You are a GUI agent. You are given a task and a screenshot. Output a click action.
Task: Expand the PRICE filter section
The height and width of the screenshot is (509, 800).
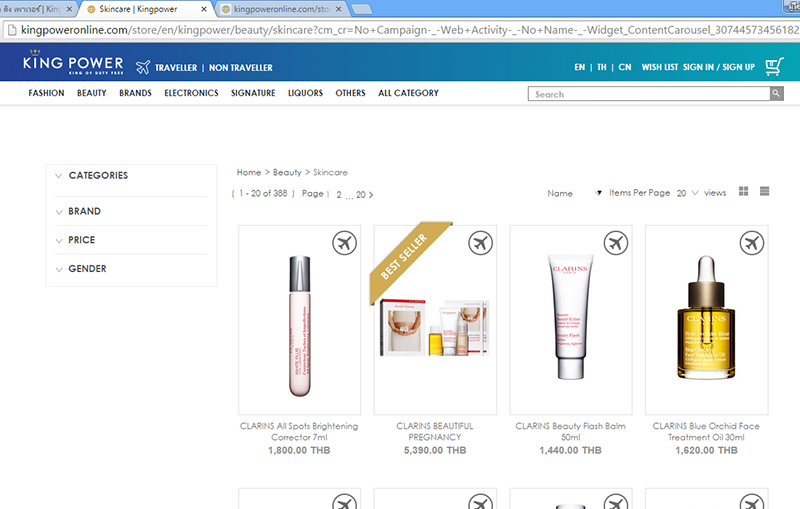(81, 240)
